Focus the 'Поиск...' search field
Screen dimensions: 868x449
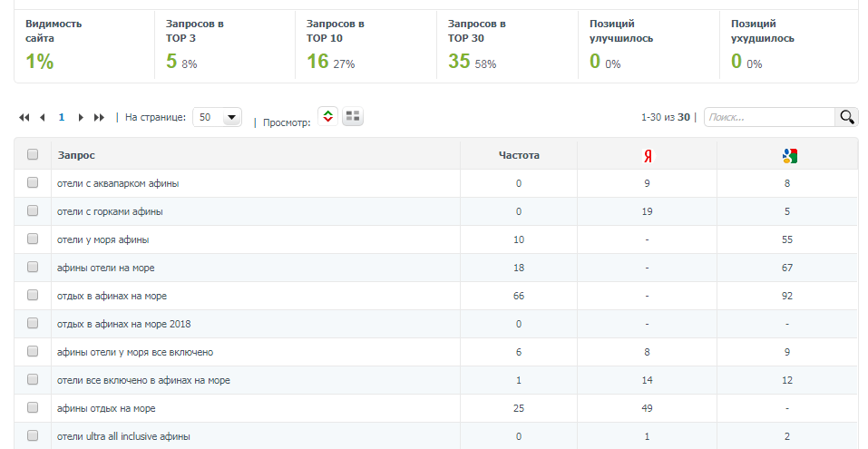768,117
